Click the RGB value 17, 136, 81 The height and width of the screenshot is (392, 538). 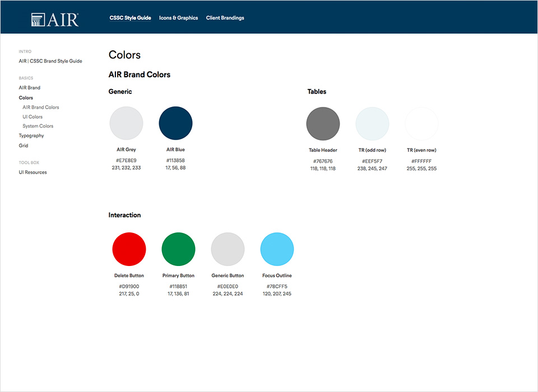(x=178, y=294)
